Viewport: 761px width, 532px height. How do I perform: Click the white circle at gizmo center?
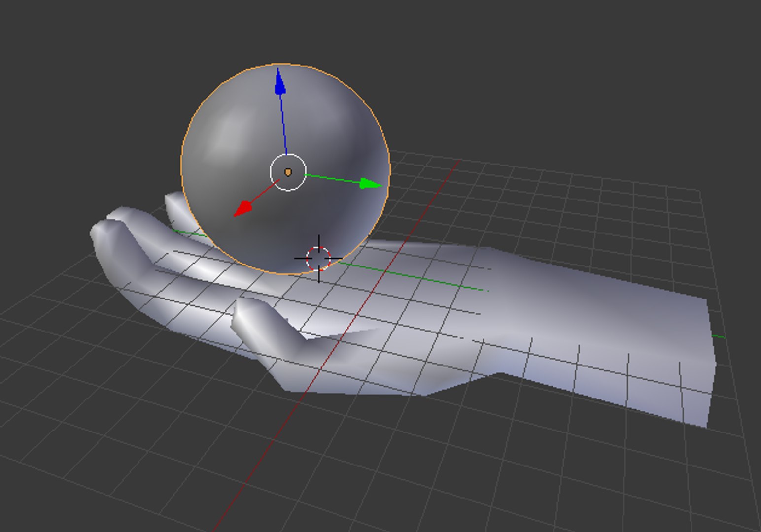point(288,172)
